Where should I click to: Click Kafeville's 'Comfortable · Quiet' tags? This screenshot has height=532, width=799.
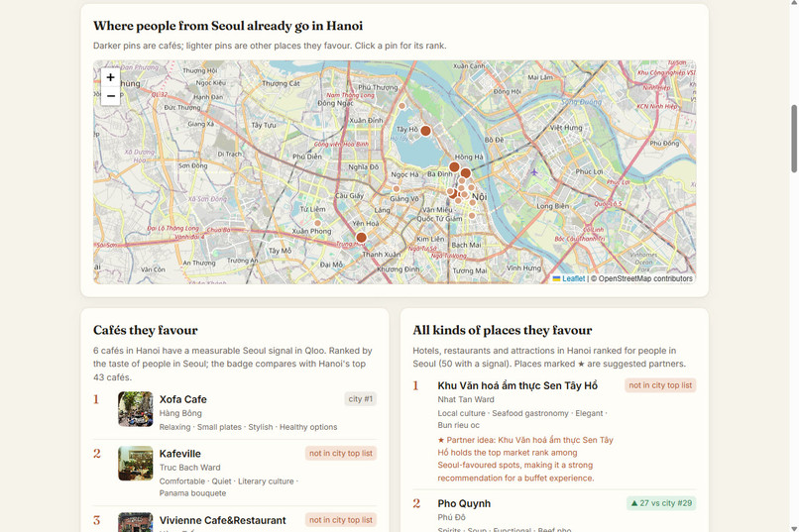(229, 487)
